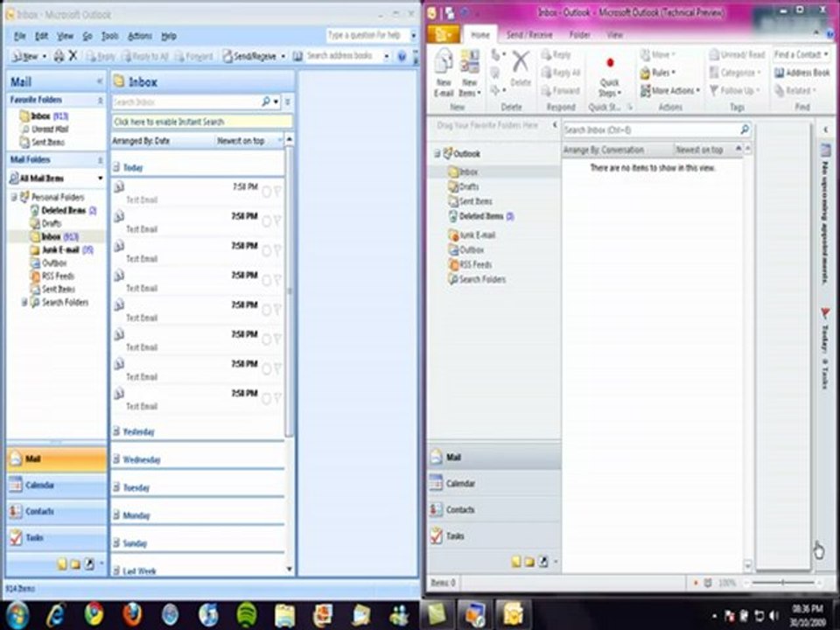Select Junk E-mail folder in Outlook 2010
840x630 pixels.
click(472, 235)
